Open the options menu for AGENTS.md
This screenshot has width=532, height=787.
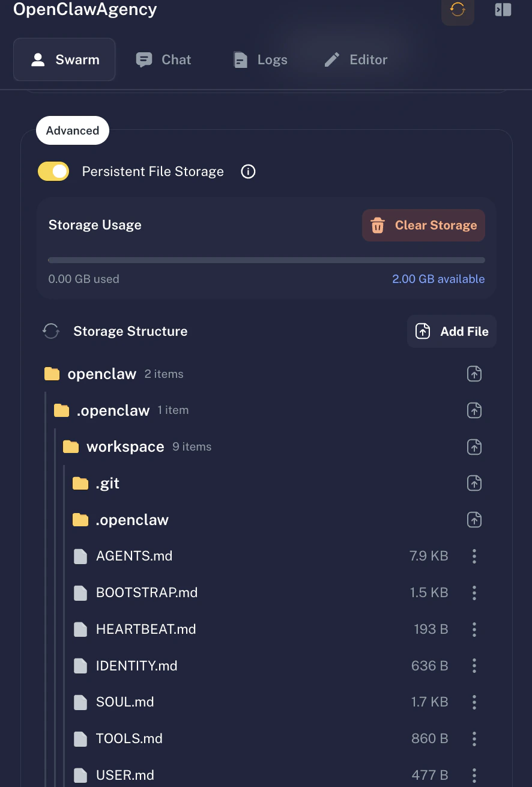474,556
